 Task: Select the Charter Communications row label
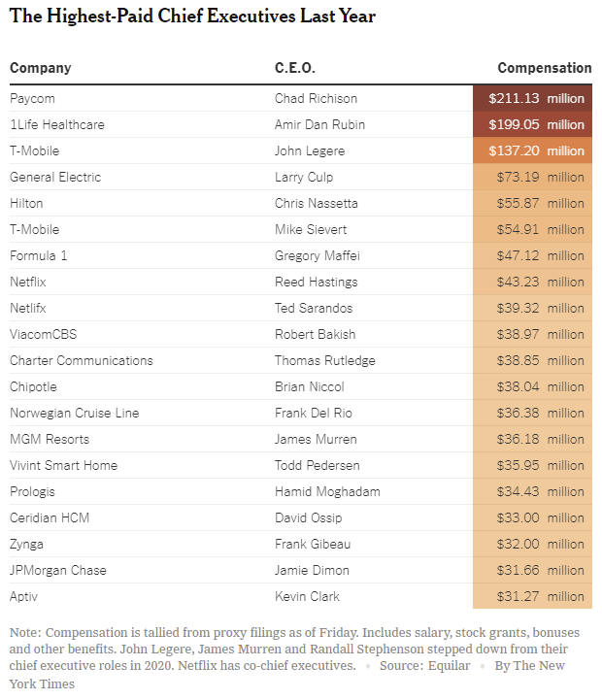[82, 361]
